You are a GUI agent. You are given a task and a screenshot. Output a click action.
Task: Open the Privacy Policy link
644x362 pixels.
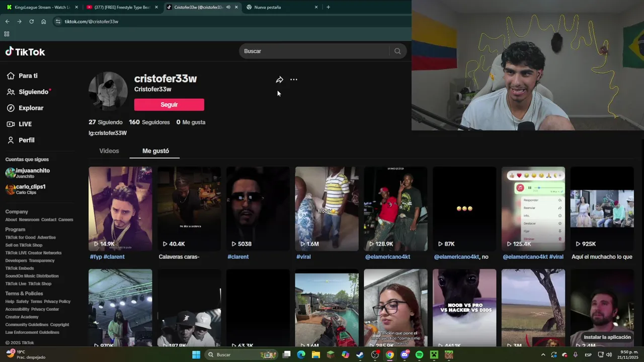point(57,302)
